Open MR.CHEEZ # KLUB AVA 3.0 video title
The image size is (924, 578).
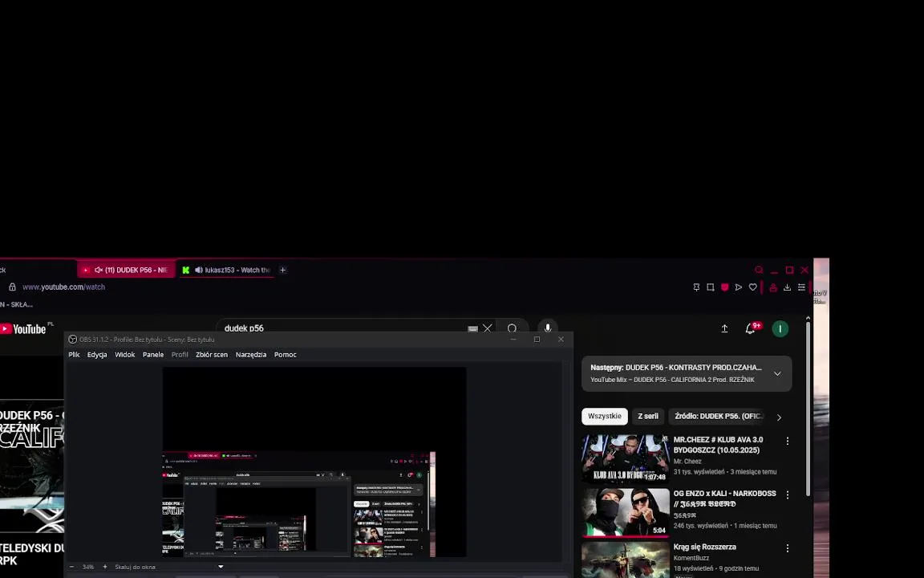click(x=719, y=445)
